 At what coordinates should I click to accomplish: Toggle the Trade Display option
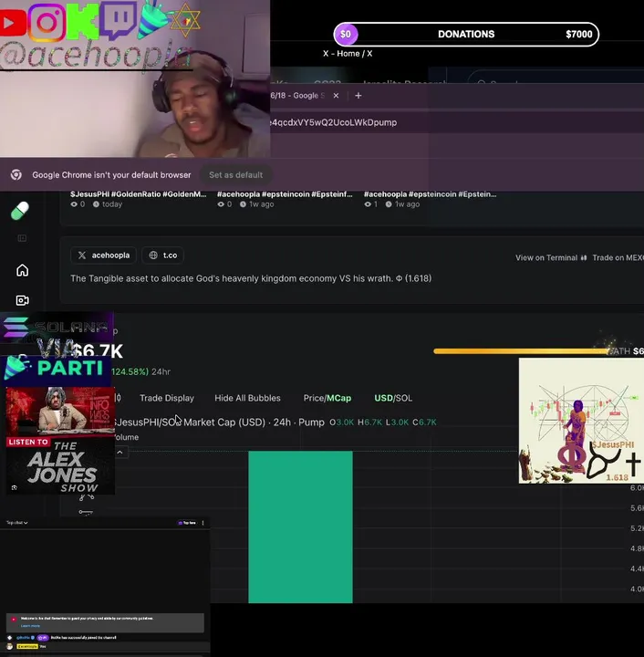[167, 398]
